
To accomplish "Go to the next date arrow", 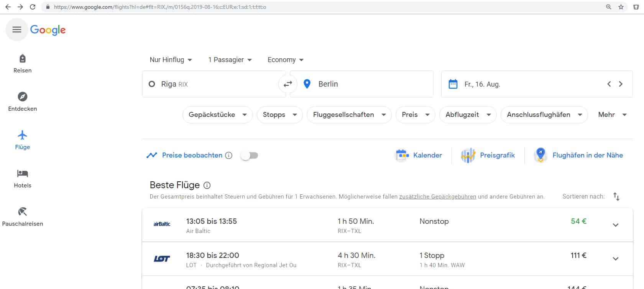I will coord(621,84).
